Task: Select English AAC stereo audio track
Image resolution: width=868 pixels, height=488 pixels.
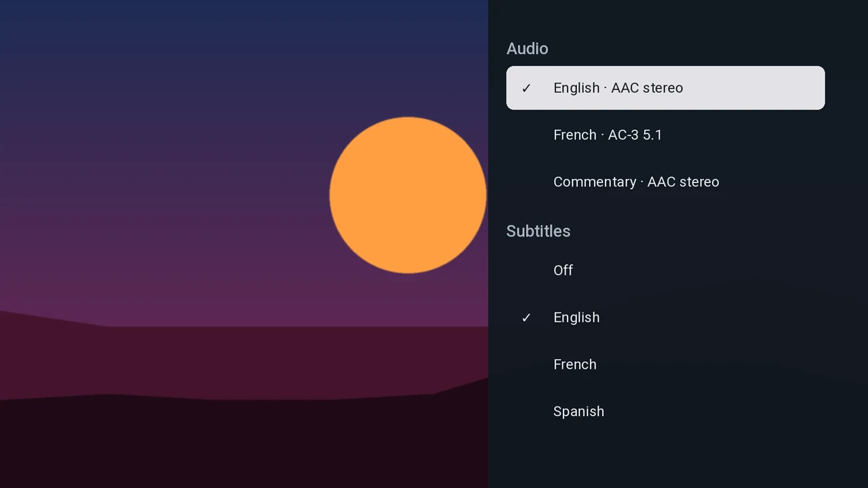Action: [665, 87]
